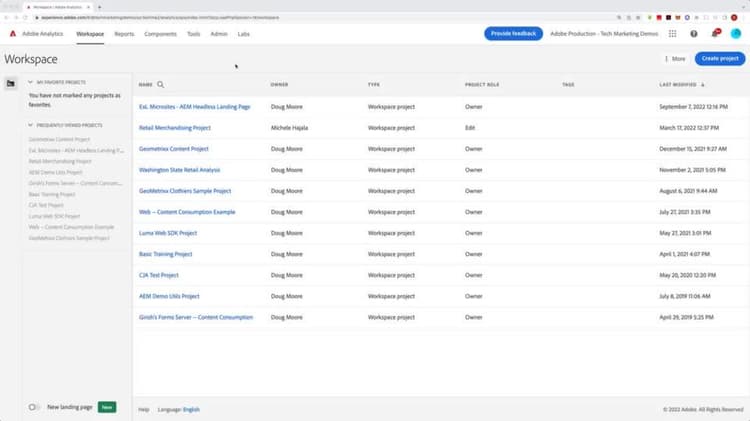Click the green New badge

[x=107, y=407]
